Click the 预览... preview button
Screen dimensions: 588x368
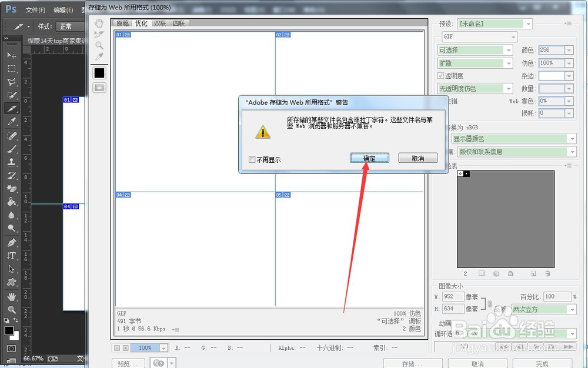[128, 364]
